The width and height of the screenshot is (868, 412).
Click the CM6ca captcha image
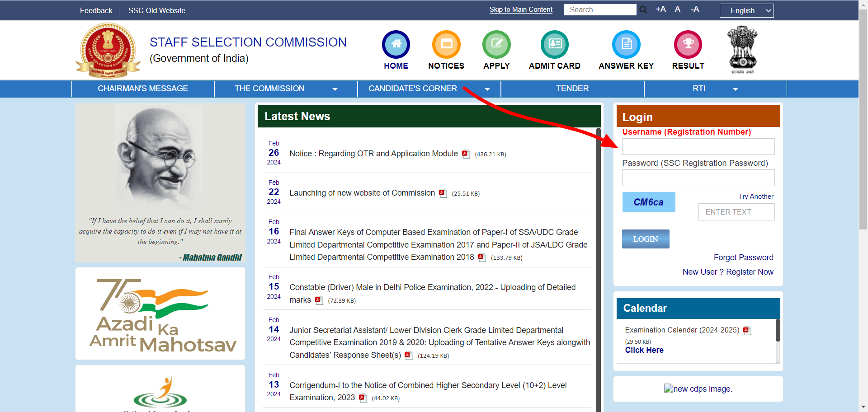pyautogui.click(x=649, y=202)
